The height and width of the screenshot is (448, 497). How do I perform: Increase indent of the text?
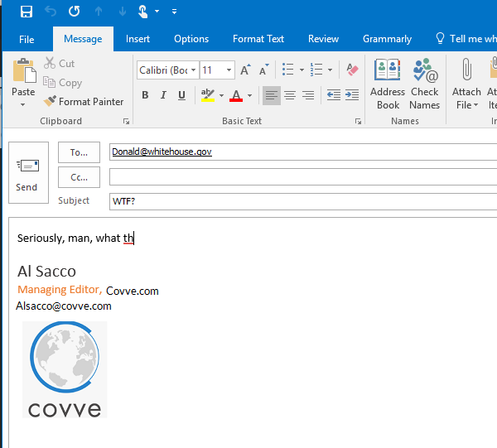click(352, 95)
